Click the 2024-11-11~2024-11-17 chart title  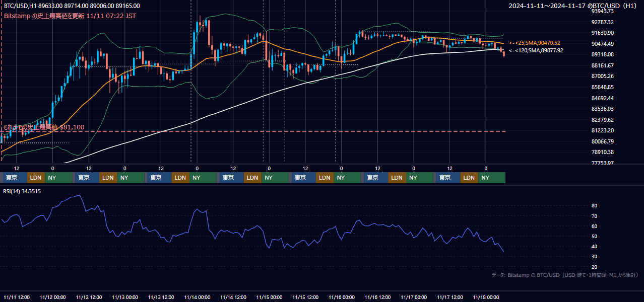(x=573, y=6)
